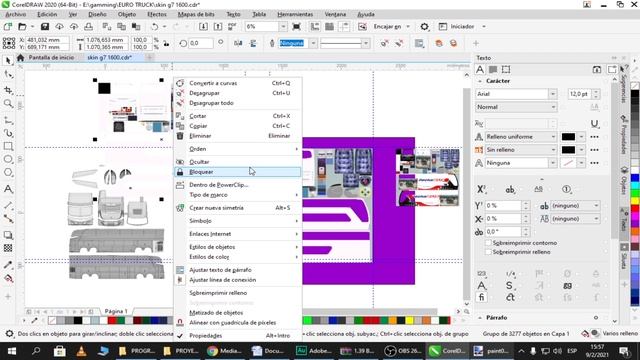Click the Save icon in toolbar
Viewport: 640px width, 360px height.
tap(44, 27)
